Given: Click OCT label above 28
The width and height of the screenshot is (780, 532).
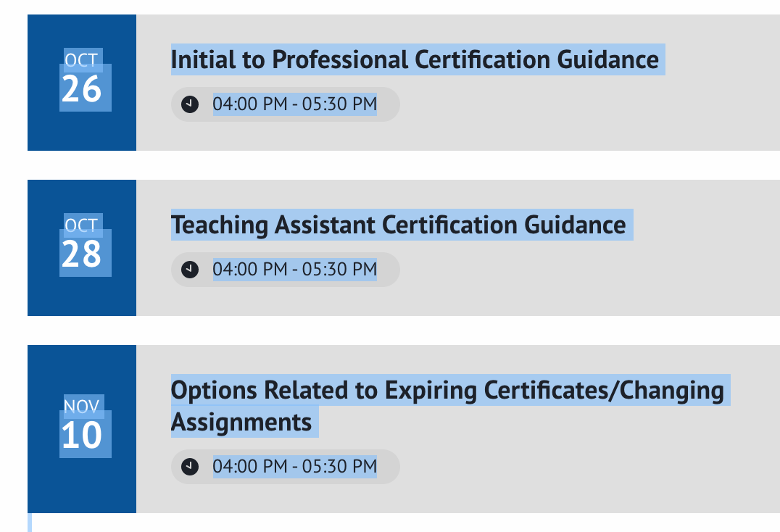Looking at the screenshot, I should coord(81,225).
